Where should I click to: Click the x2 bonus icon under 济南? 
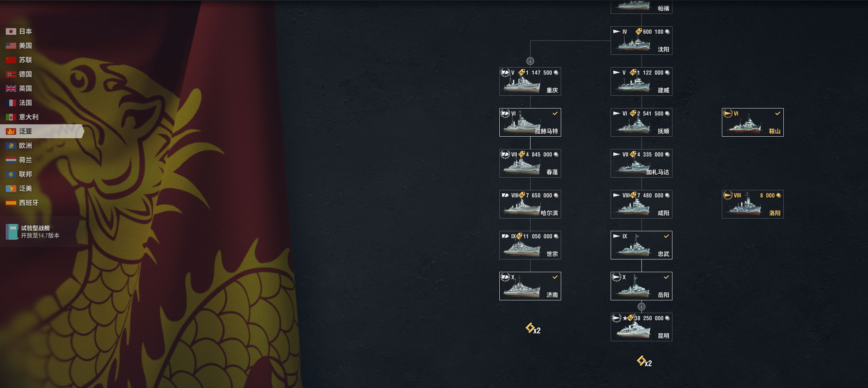(x=533, y=329)
